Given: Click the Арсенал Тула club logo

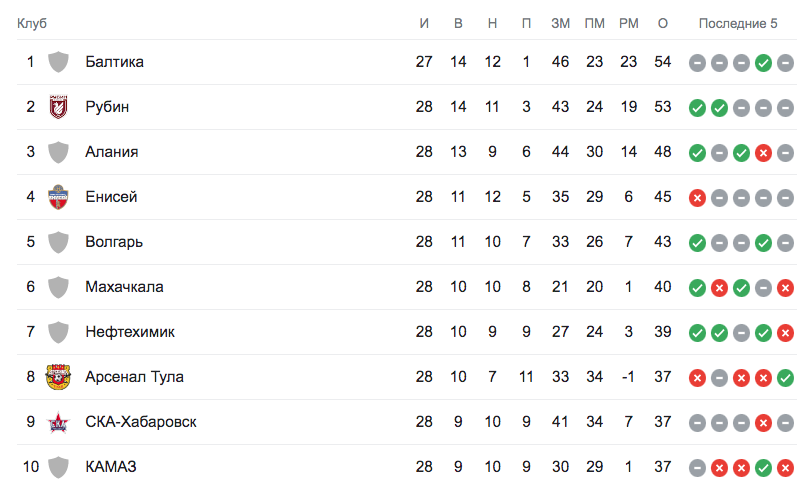Looking at the screenshot, I should click(58, 377).
